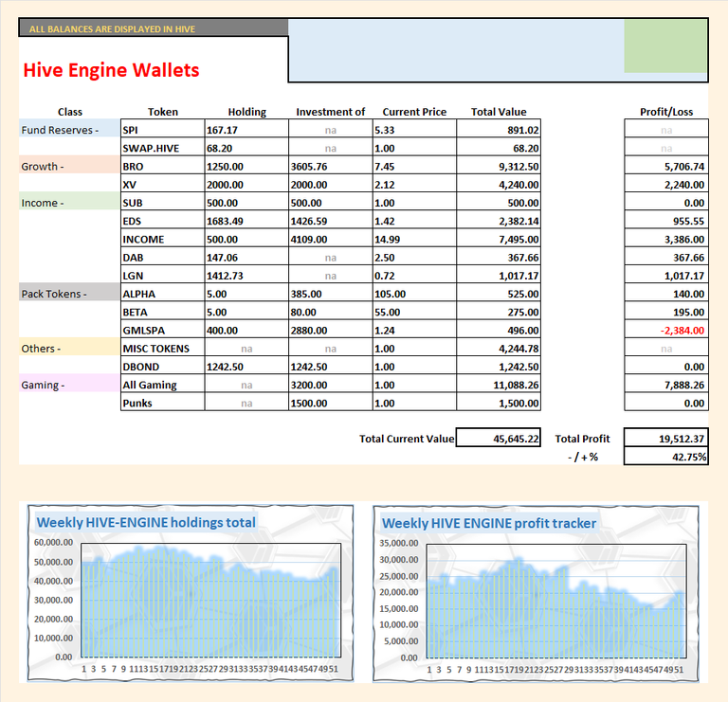Click the INCOME token cell
This screenshot has width=728, height=702.
[162, 239]
